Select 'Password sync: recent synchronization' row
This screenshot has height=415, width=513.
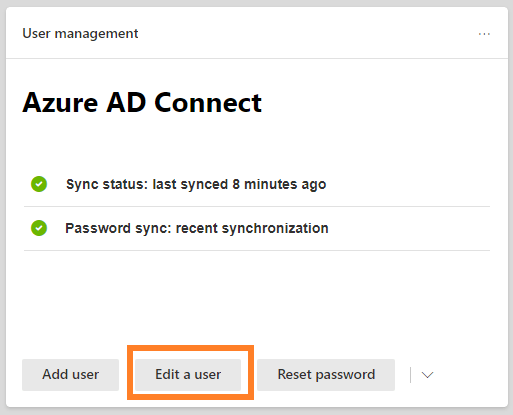[x=257, y=228]
